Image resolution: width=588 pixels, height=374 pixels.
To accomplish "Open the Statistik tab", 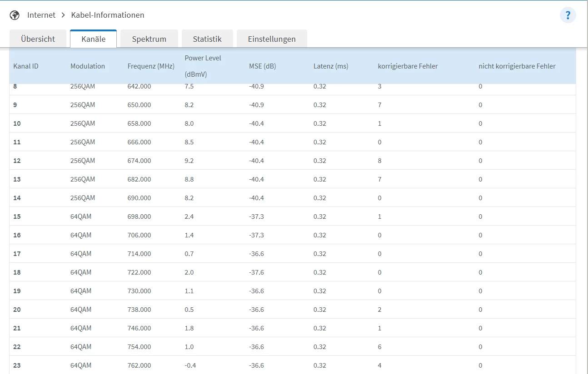I will pos(207,39).
